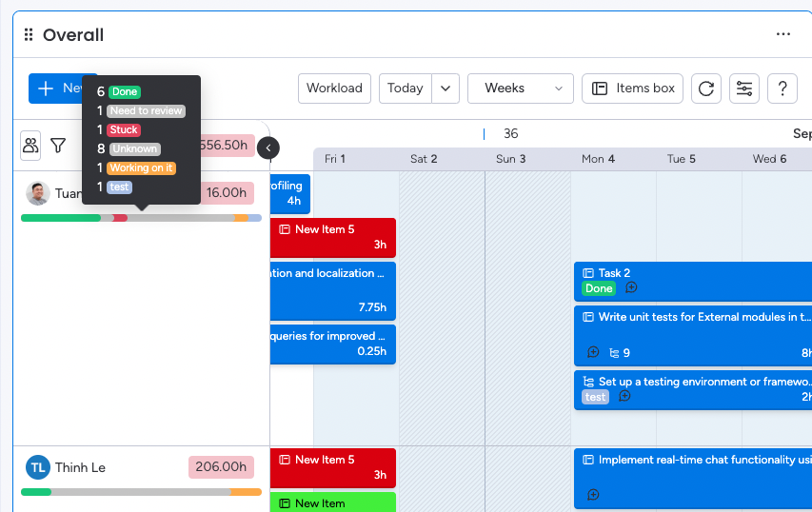Select the red New Item 5 card
Image resolution: width=812 pixels, height=512 pixels.
pyautogui.click(x=332, y=237)
